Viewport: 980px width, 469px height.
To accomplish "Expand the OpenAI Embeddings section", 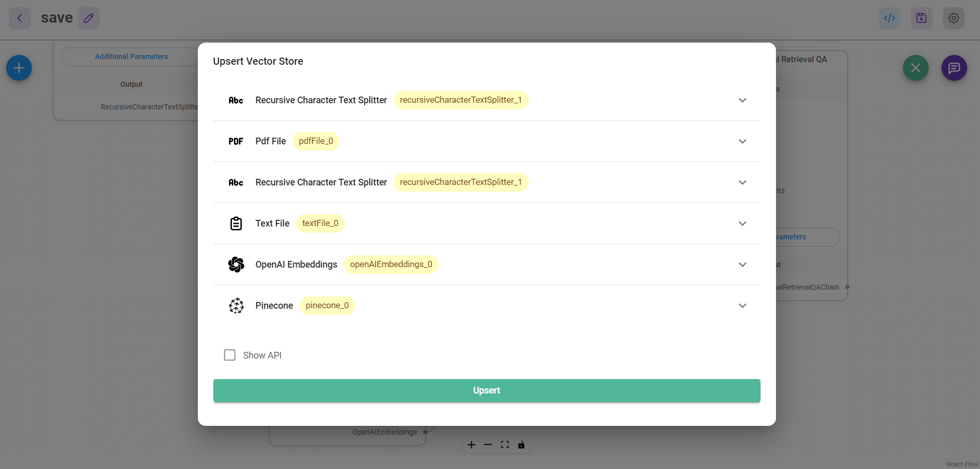I will (x=742, y=265).
